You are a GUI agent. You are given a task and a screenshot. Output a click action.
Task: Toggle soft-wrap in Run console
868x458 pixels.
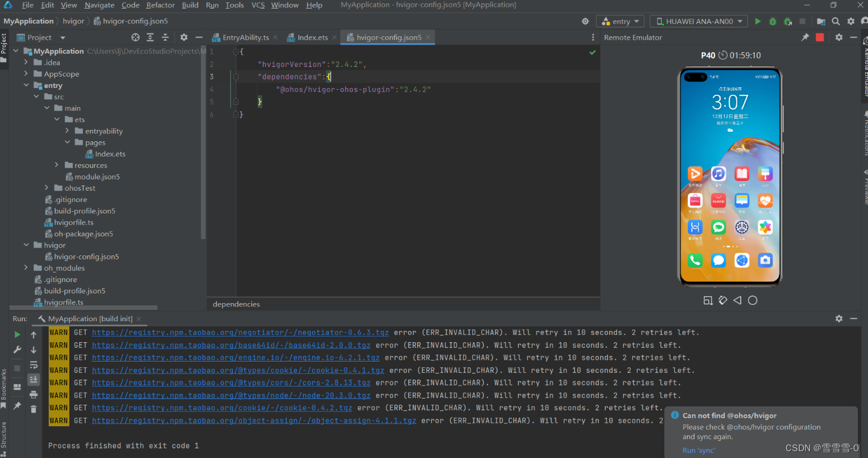[34, 365]
